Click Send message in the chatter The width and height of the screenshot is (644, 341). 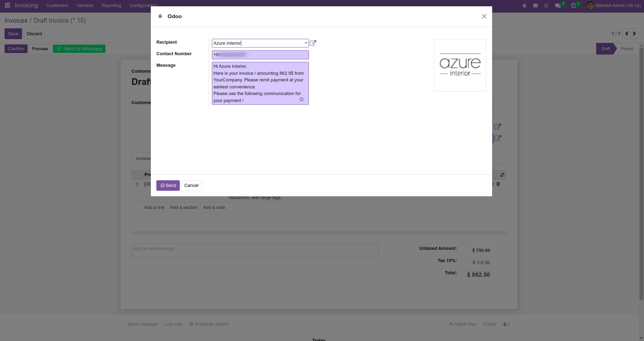[x=143, y=324]
